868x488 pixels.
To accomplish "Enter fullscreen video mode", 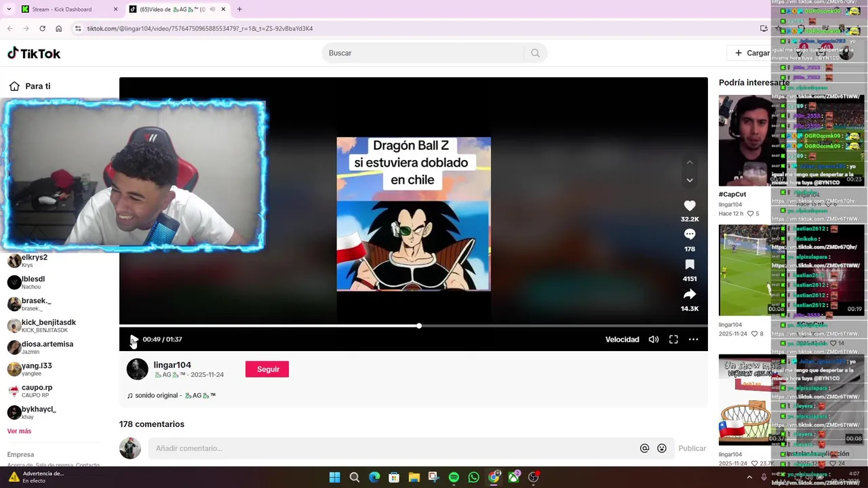I will point(673,340).
